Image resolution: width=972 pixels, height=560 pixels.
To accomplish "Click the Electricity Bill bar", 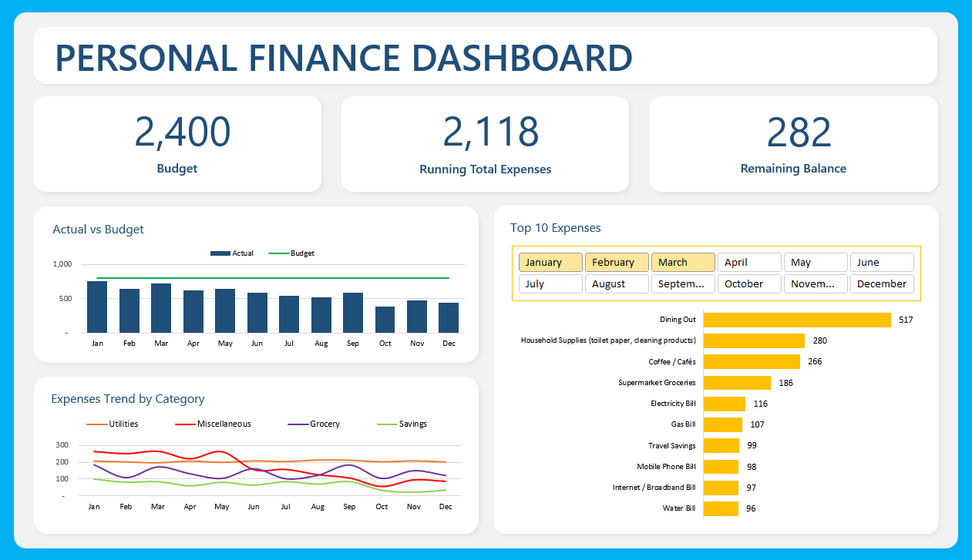I will pyautogui.click(x=725, y=404).
